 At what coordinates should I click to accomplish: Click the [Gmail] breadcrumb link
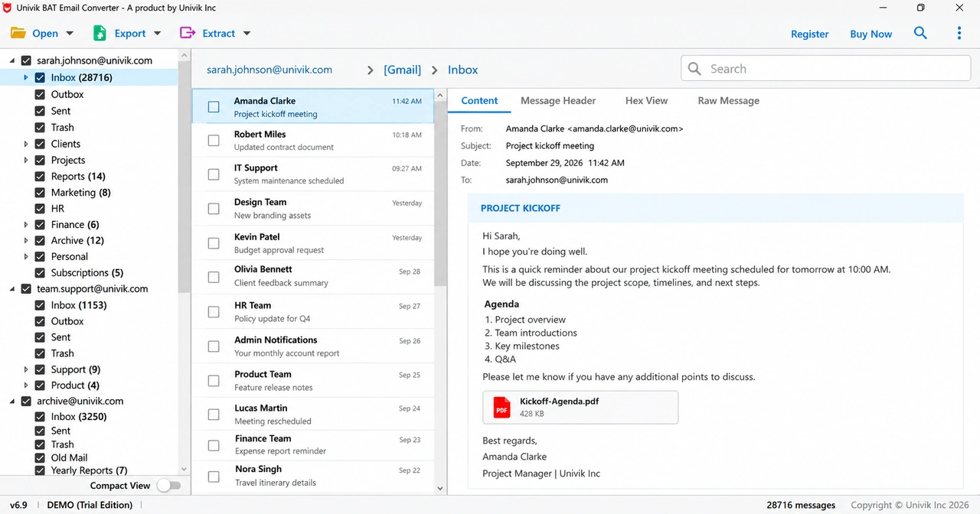403,70
